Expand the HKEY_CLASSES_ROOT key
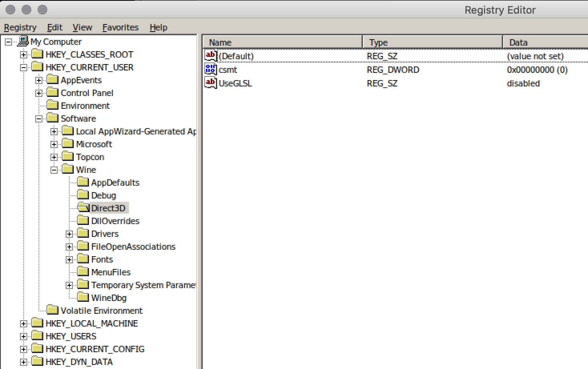588x369 pixels. pos(24,54)
